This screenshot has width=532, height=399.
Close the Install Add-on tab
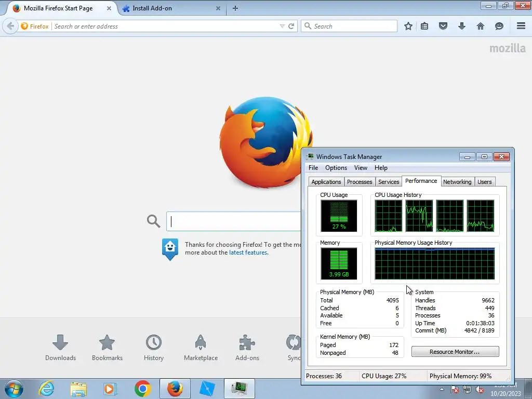[218, 8]
